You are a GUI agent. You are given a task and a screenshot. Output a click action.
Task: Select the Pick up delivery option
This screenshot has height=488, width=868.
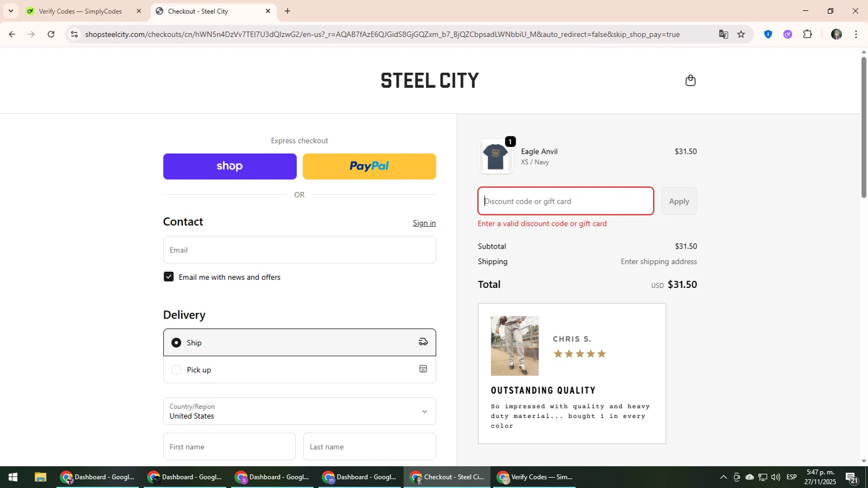tap(299, 369)
